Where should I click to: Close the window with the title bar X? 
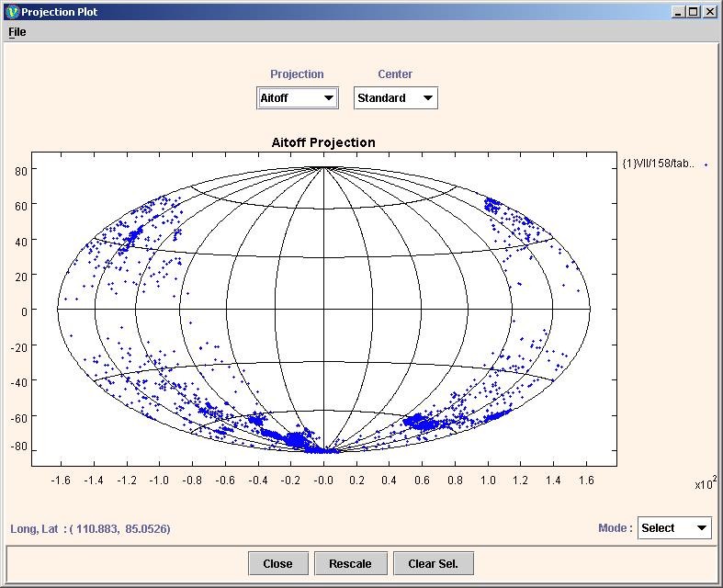click(x=709, y=12)
